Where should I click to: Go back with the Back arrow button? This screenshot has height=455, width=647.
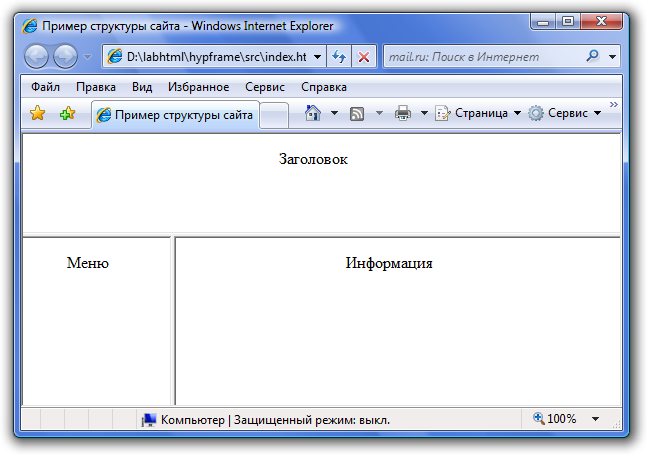(x=36, y=56)
